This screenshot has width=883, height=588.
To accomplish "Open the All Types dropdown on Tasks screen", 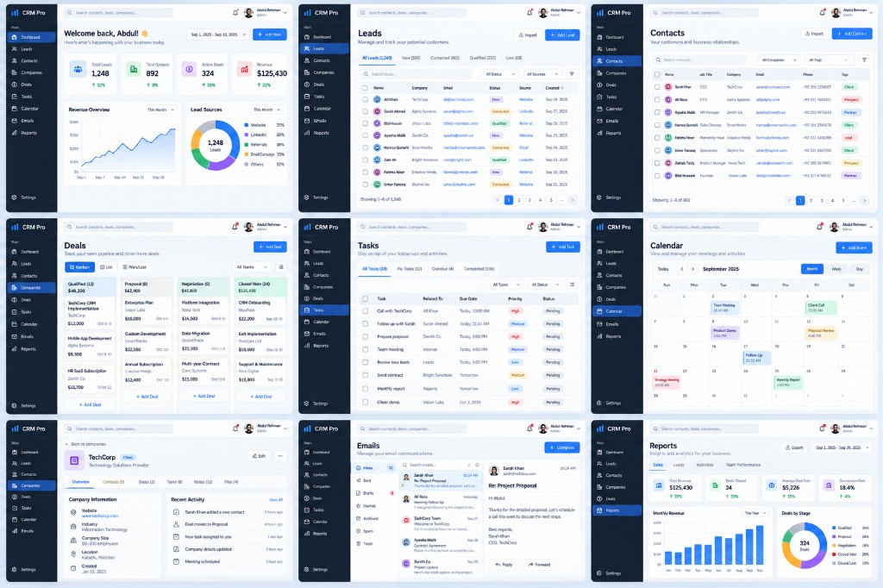I will (x=505, y=285).
